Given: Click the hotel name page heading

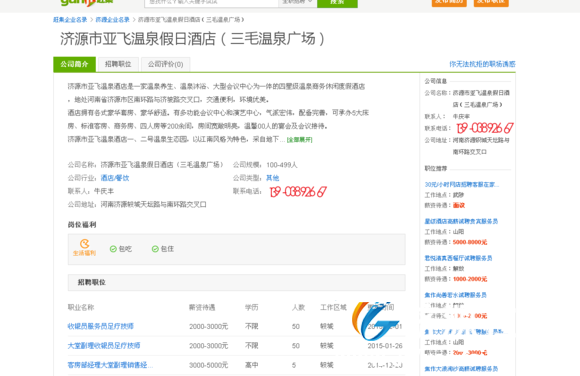Looking at the screenshot, I should 193,38.
